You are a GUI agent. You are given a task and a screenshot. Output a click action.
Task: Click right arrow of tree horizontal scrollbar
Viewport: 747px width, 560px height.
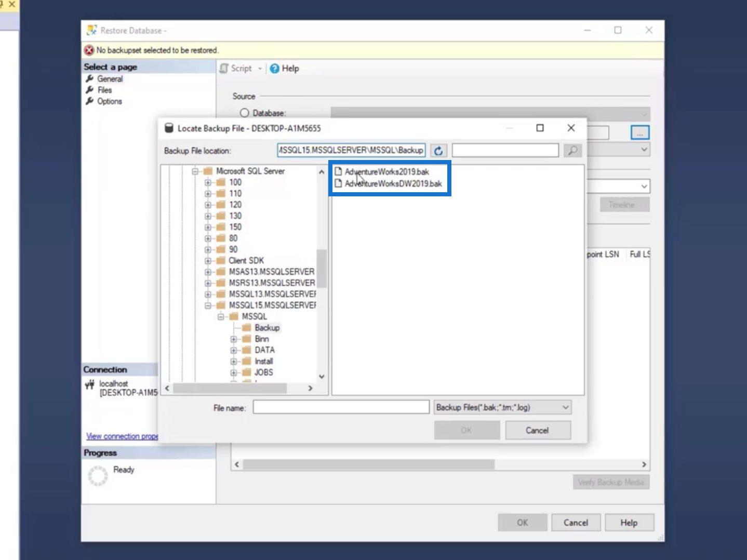[x=310, y=388]
